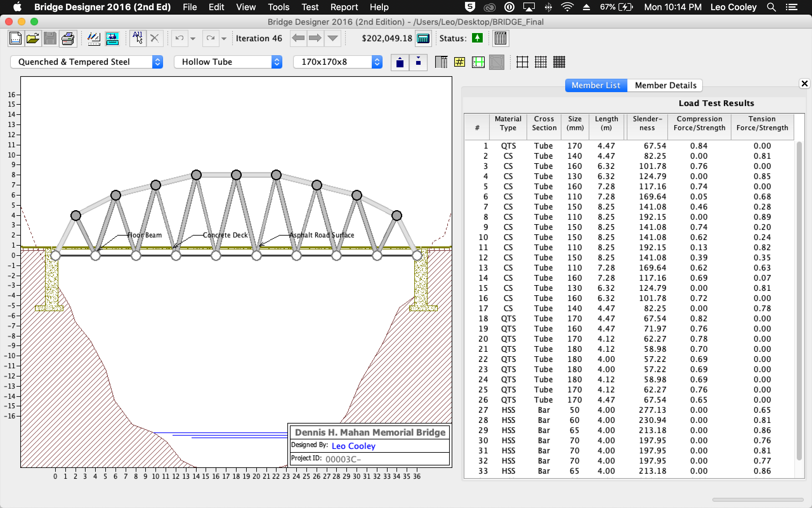Viewport: 812px width, 508px height.
Task: Select member row 8 with 192.15 slenderness
Action: [x=629, y=217]
